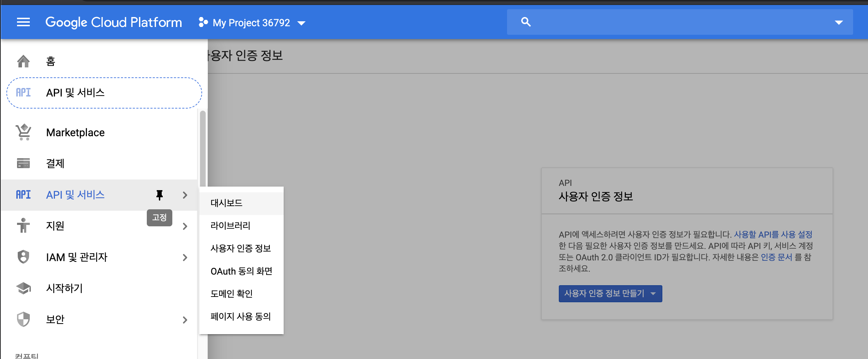This screenshot has width=868, height=359.
Task: Click inside the top search field
Action: click(680, 22)
